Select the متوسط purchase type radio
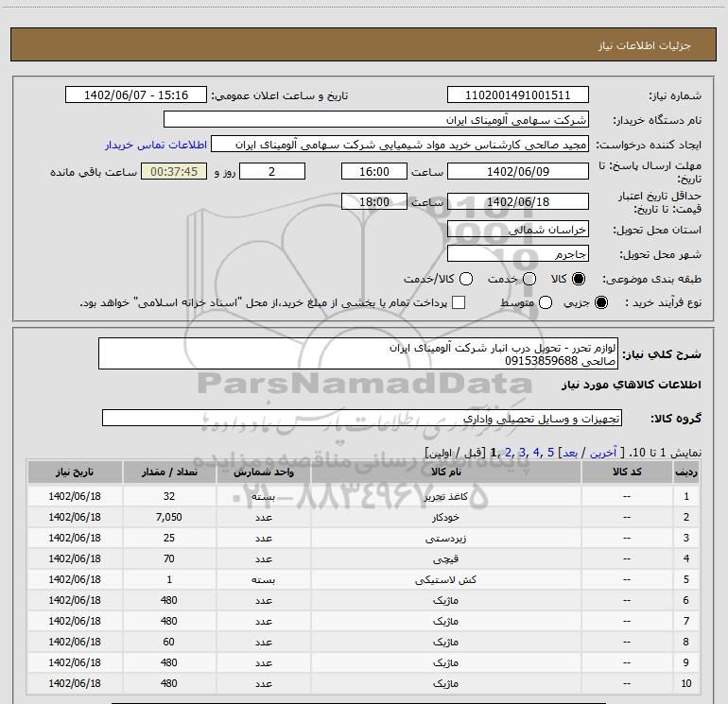 [546, 302]
